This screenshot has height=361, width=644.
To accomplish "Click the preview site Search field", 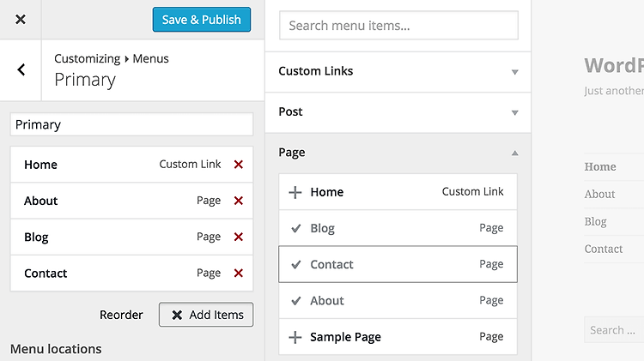I will [614, 330].
